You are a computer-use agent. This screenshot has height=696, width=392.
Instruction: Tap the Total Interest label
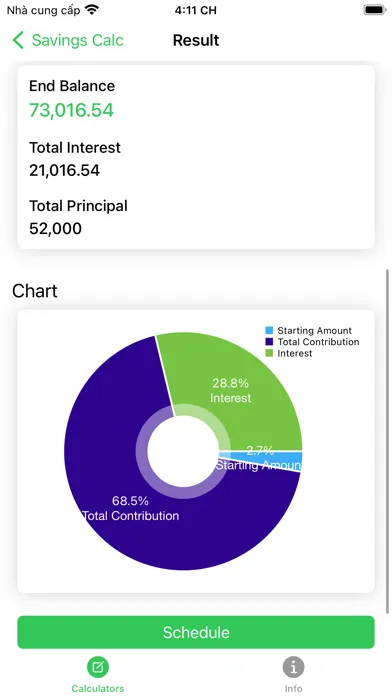[75, 147]
